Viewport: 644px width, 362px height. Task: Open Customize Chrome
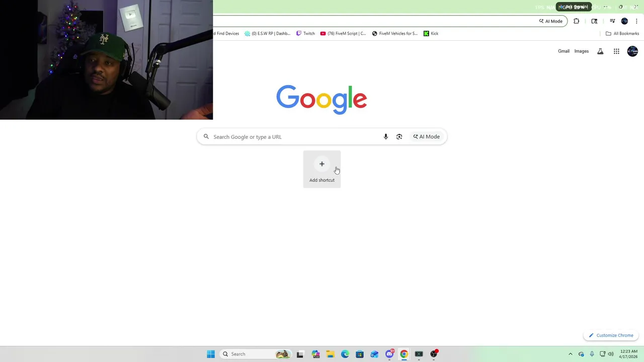(611, 335)
